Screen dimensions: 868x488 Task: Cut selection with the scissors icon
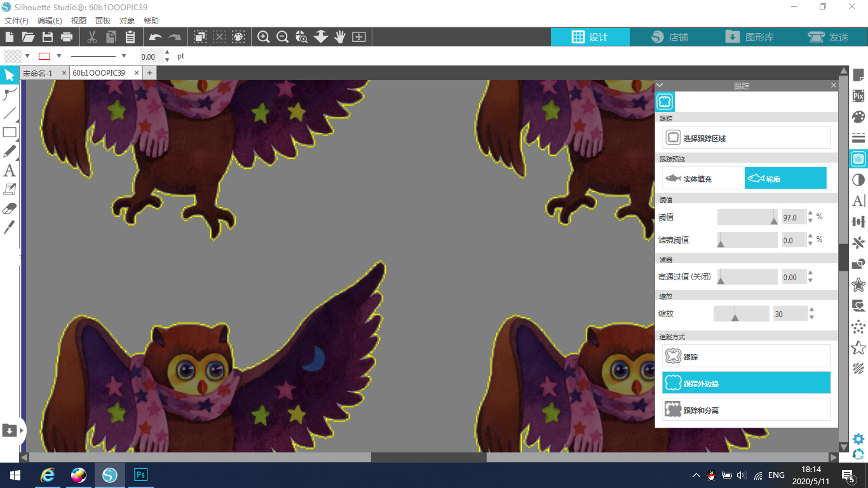coord(92,37)
